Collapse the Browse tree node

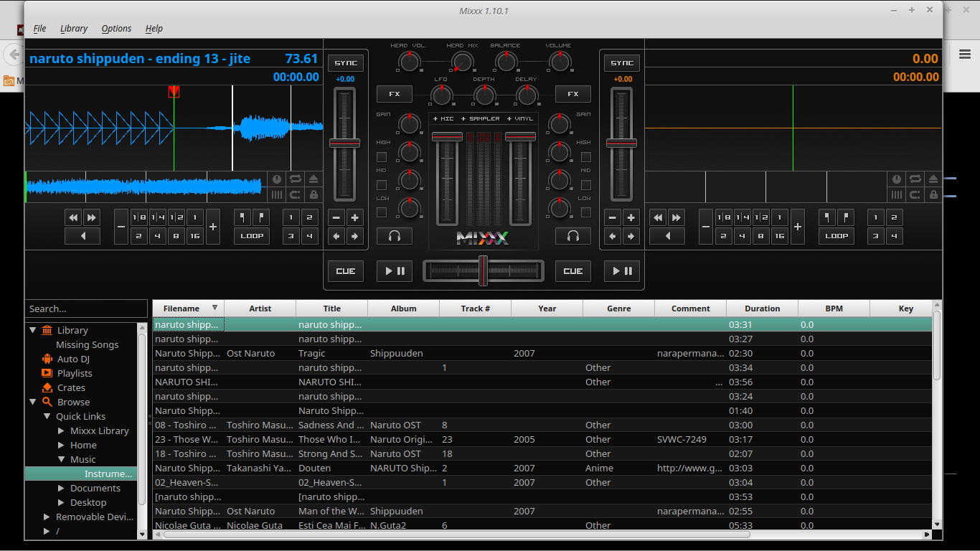(x=33, y=402)
